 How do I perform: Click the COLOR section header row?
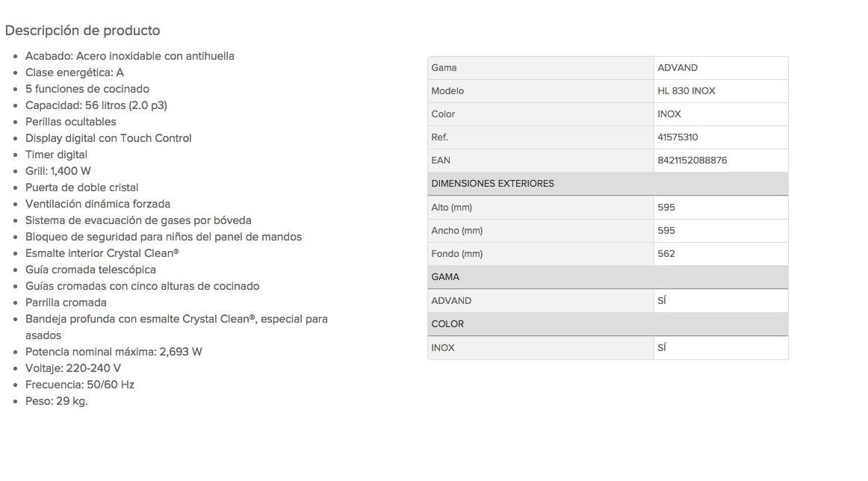pyautogui.click(x=608, y=324)
